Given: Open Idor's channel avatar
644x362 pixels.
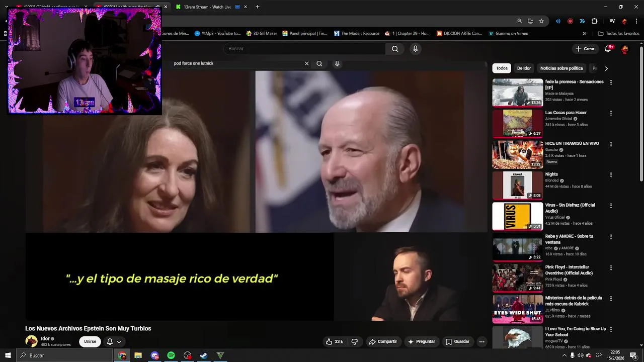Looking at the screenshot, I should 31,341.
